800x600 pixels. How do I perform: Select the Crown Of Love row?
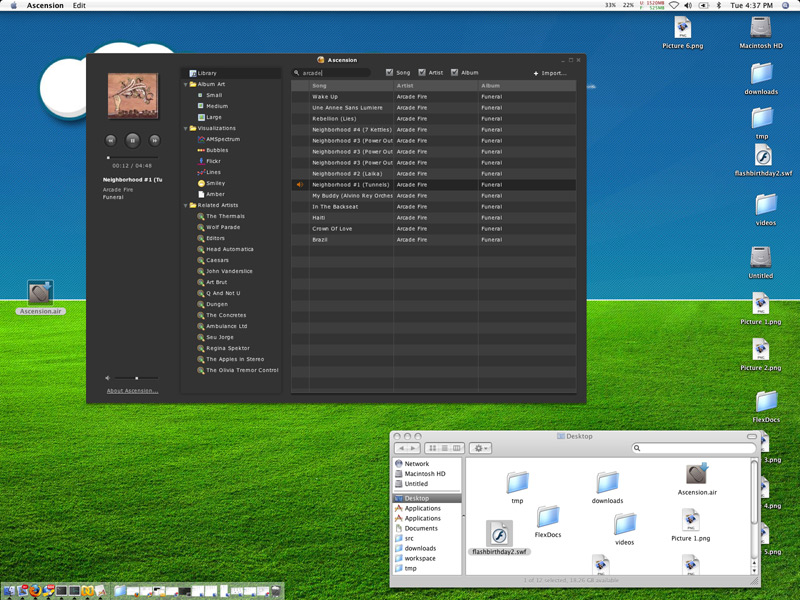pyautogui.click(x=434, y=229)
